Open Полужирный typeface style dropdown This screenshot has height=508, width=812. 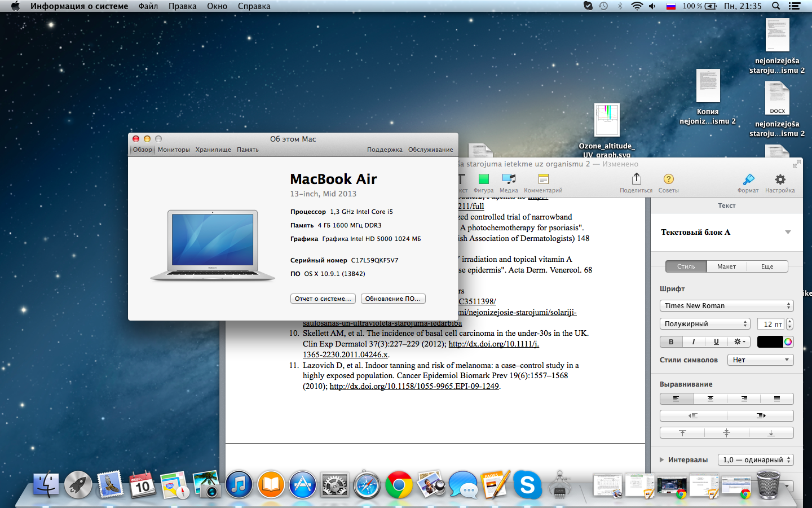705,323
